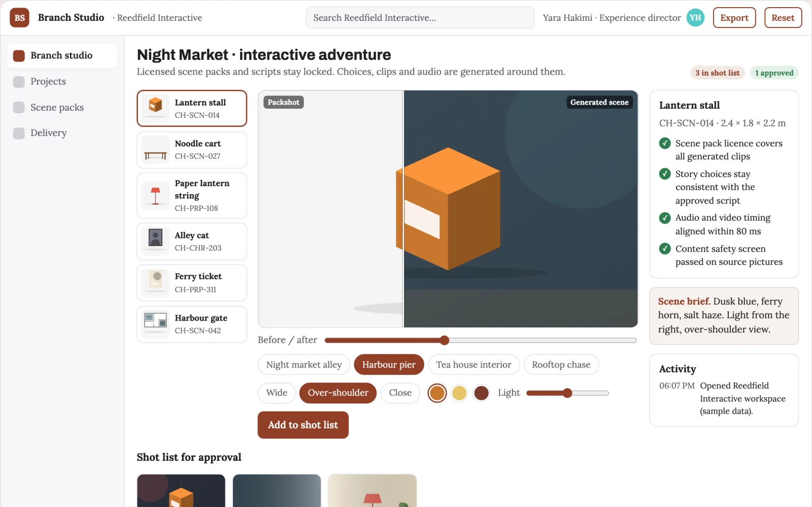Click the Export button

[734, 18]
